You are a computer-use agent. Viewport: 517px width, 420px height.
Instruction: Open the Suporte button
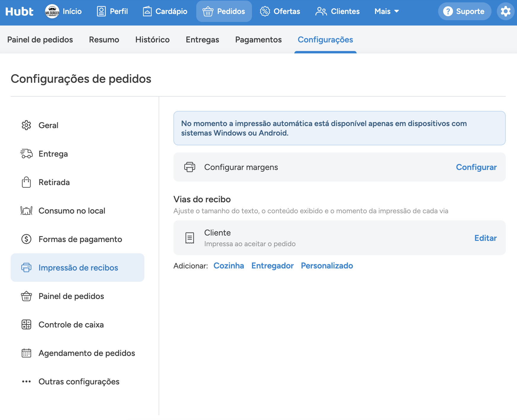[465, 11]
